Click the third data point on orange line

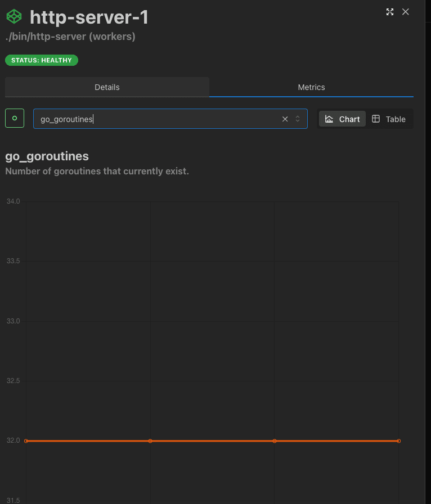275,441
